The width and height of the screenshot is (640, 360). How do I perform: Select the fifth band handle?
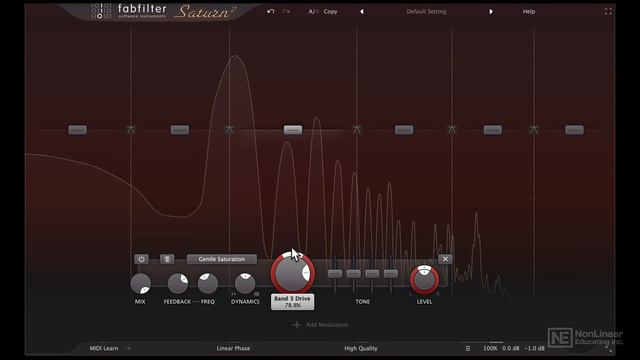tap(493, 130)
